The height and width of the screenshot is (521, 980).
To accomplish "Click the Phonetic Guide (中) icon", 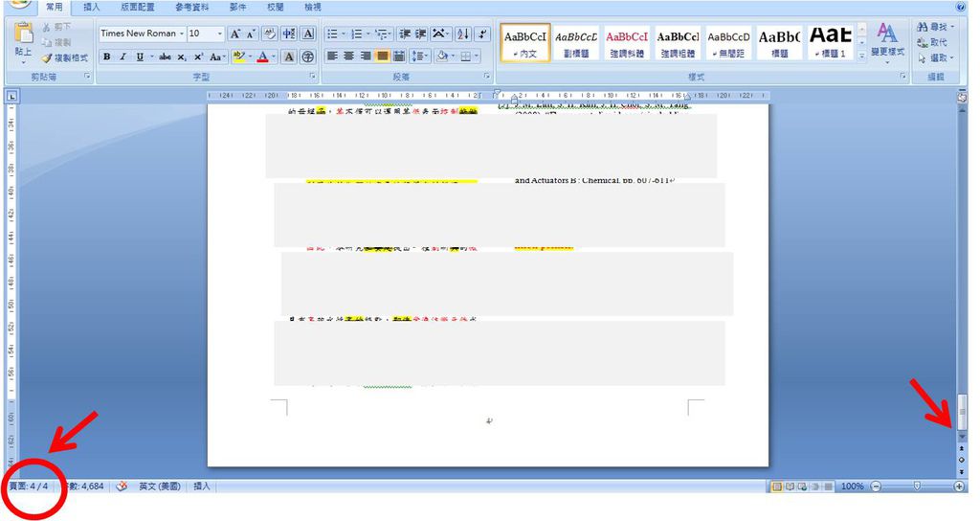I will click(289, 34).
